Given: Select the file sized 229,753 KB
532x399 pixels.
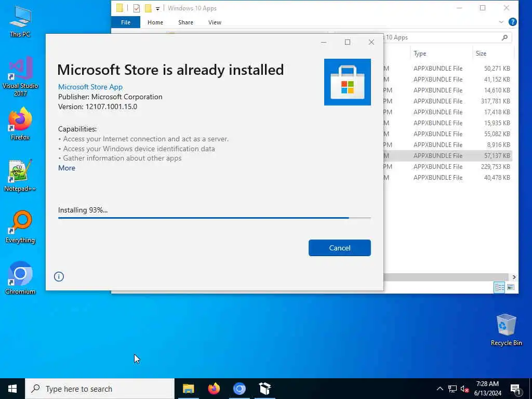Looking at the screenshot, I should (x=448, y=166).
